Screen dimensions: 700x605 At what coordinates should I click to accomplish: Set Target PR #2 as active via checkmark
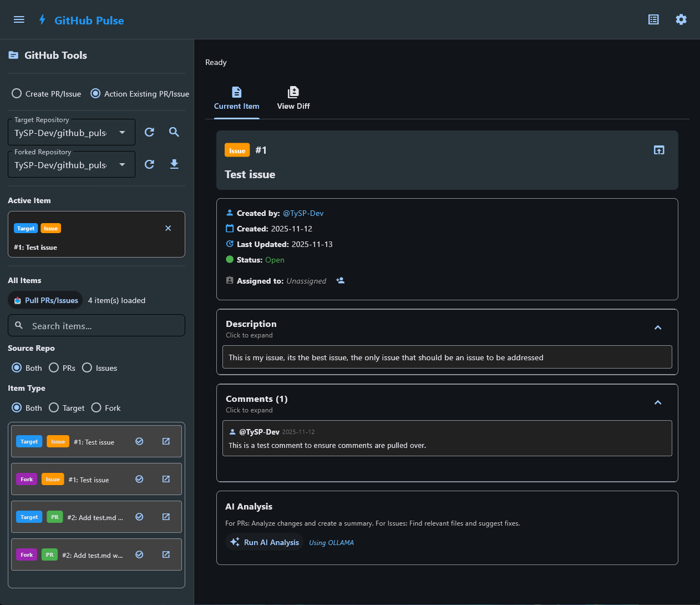140,517
